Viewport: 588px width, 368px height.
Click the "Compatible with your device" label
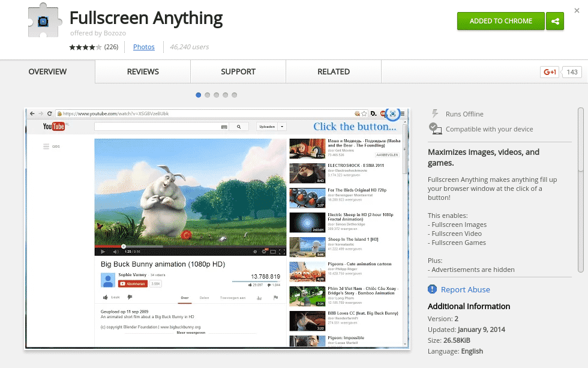[490, 129]
